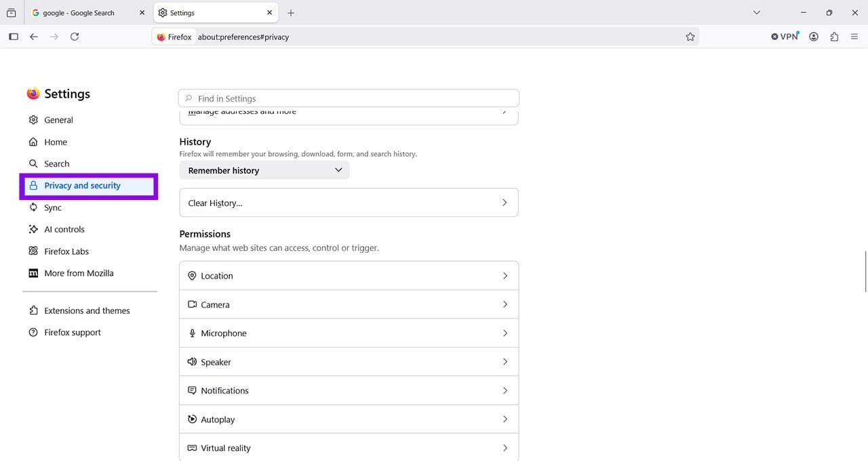Viewport: 868px width, 461px height.
Task: Open the Remember history dropdown
Action: [x=264, y=170]
